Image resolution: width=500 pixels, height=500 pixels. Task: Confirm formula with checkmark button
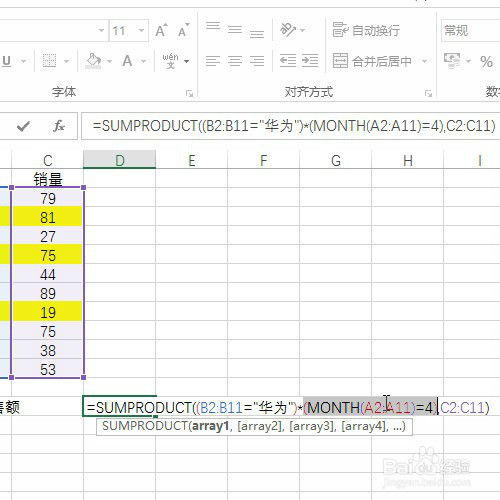pyautogui.click(x=23, y=126)
